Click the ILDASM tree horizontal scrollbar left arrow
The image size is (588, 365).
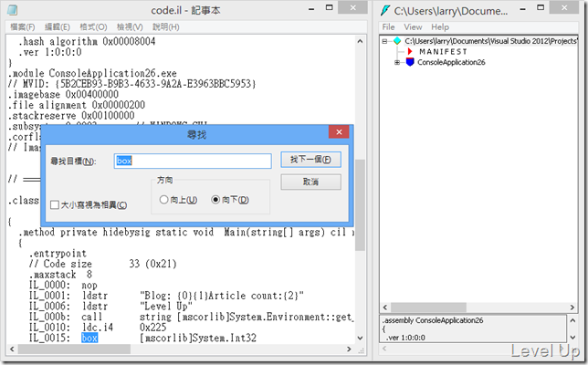click(385, 308)
